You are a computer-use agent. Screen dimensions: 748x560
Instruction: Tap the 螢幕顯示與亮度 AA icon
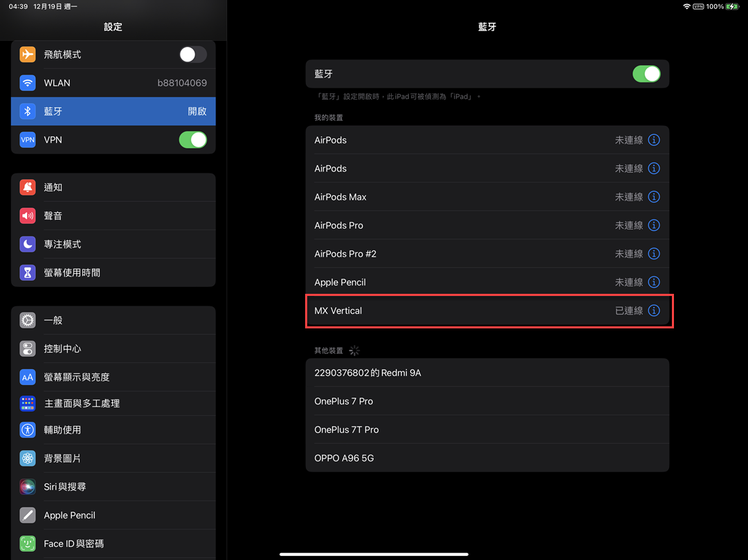tap(28, 377)
